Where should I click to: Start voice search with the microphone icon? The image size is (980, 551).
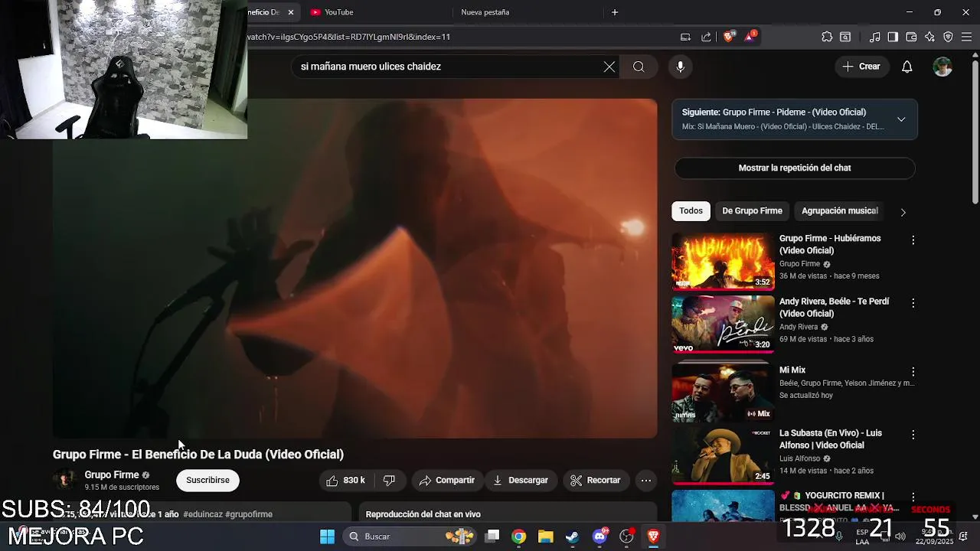[x=680, y=67]
